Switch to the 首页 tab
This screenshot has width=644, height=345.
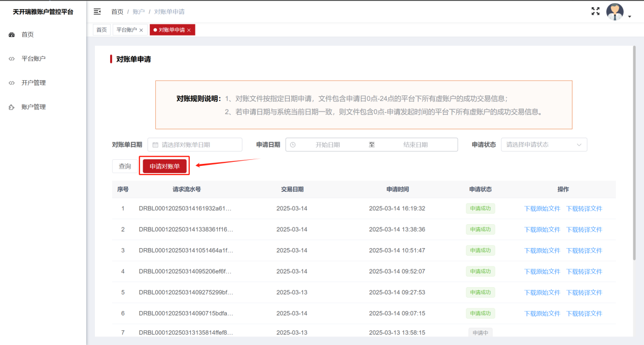[101, 30]
